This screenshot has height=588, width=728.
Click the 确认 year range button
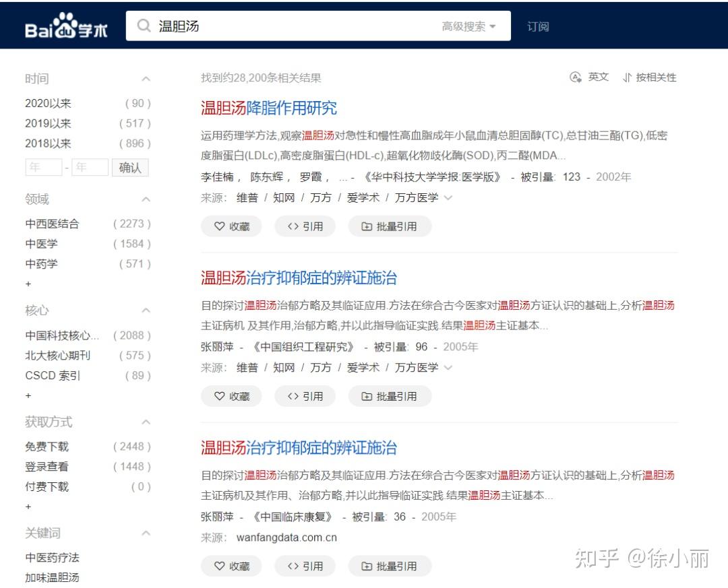130,167
